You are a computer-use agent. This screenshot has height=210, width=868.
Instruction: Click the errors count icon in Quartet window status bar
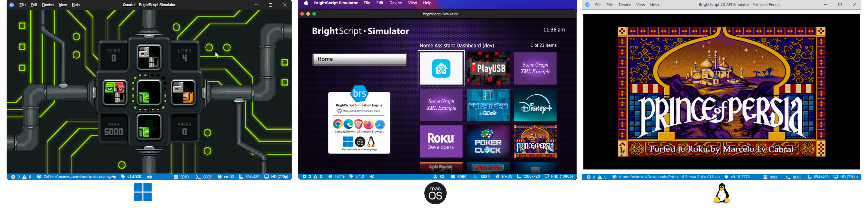point(13,177)
